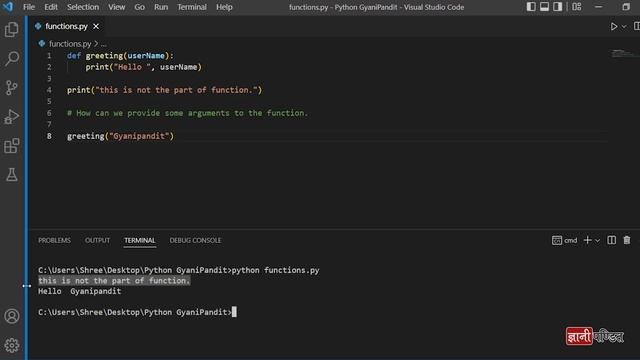The width and height of the screenshot is (640, 360).
Task: Place cursor in print("Hello ", userName) line
Action: [x=143, y=67]
